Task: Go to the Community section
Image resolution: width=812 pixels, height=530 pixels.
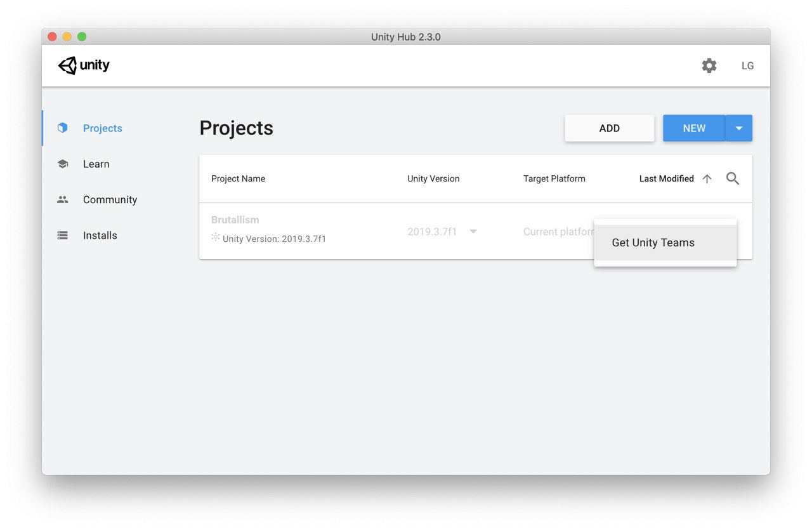Action: point(112,199)
